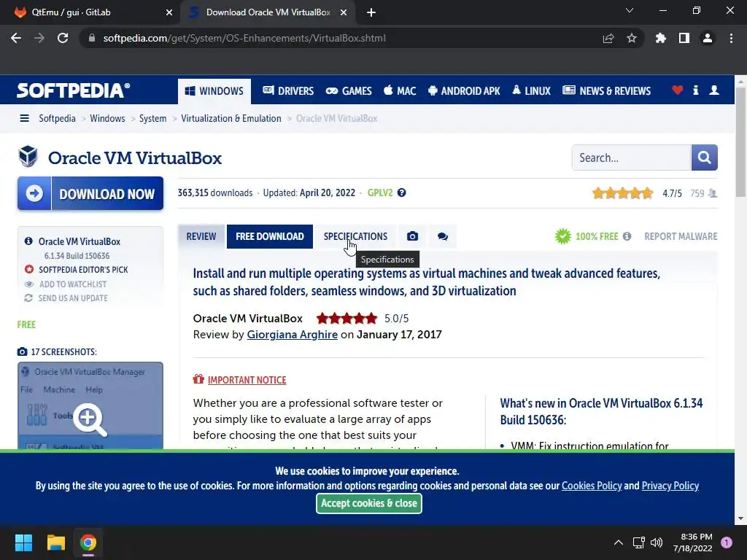Click the Chrome taskbar icon
The width and height of the screenshot is (747, 560).
88,542
